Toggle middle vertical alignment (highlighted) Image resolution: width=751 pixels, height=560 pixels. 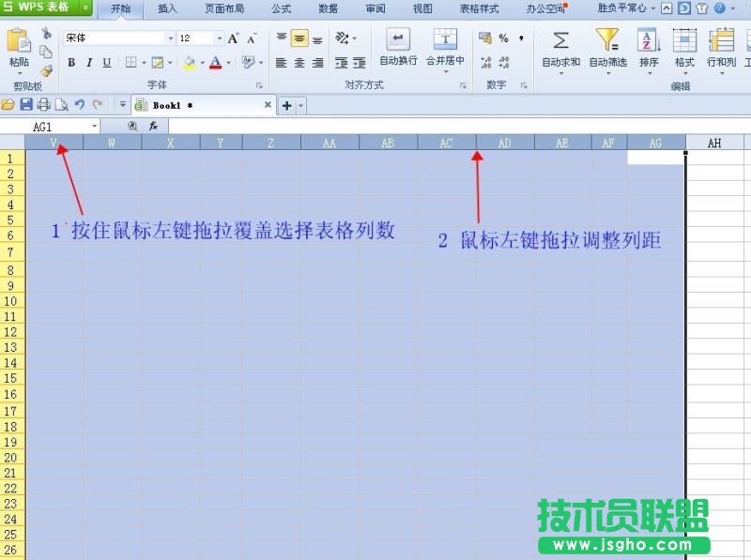click(299, 38)
